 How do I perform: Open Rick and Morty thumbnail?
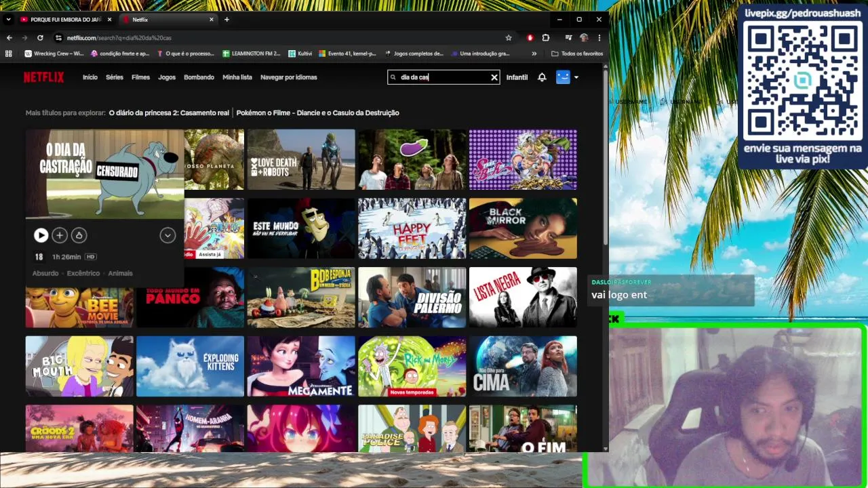[x=412, y=367]
